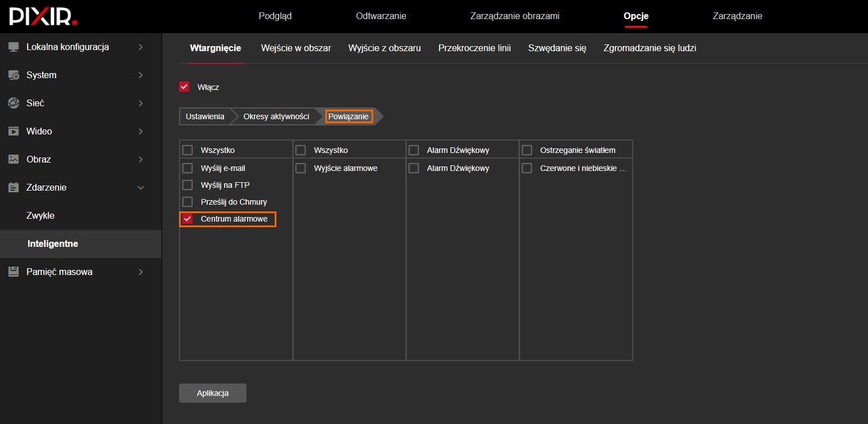Click the Sieć globe icon
Screen dimensions: 868x424
(x=14, y=103)
